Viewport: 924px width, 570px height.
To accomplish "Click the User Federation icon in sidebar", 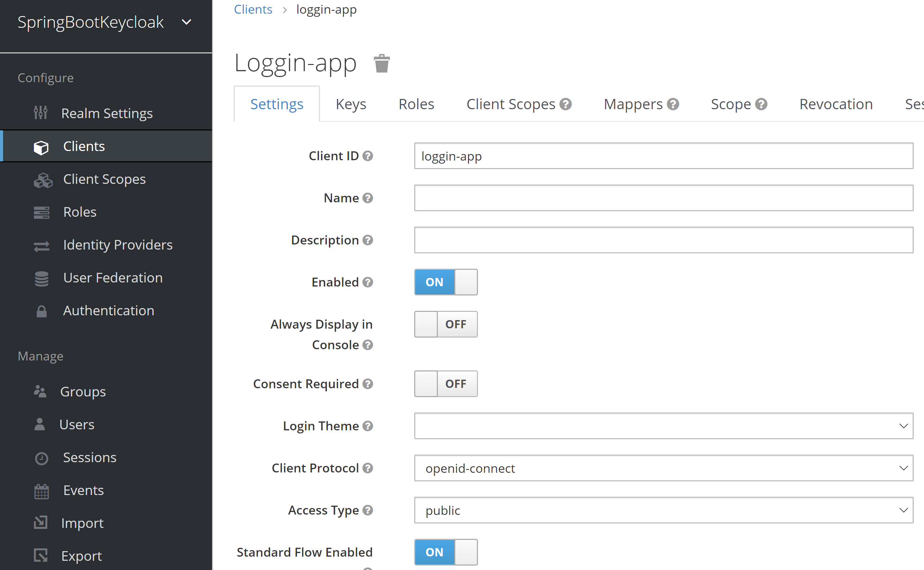I will tap(41, 278).
